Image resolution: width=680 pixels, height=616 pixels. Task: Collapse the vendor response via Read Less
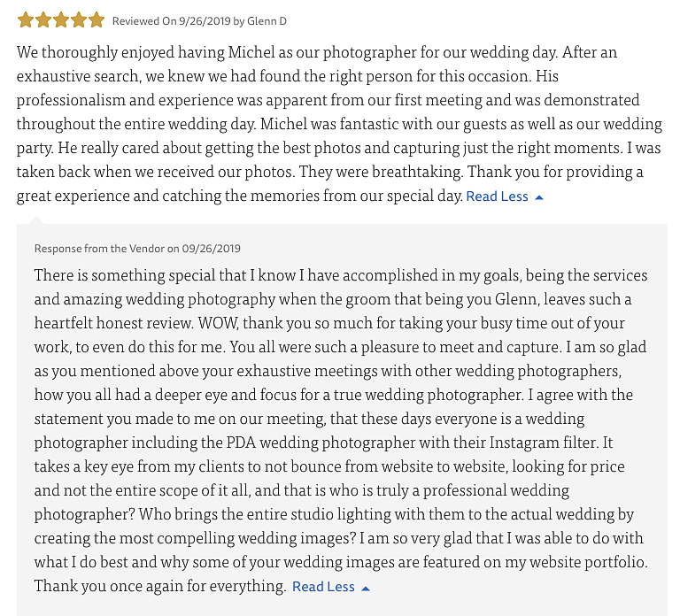pyautogui.click(x=323, y=587)
